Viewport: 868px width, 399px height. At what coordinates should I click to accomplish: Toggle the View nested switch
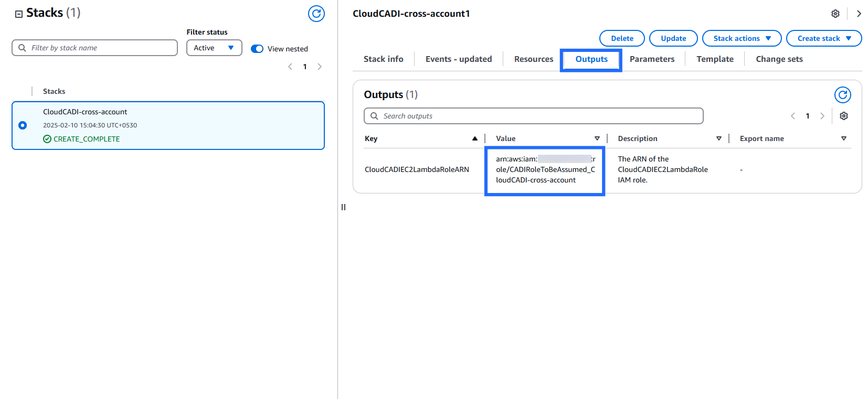[x=257, y=49]
